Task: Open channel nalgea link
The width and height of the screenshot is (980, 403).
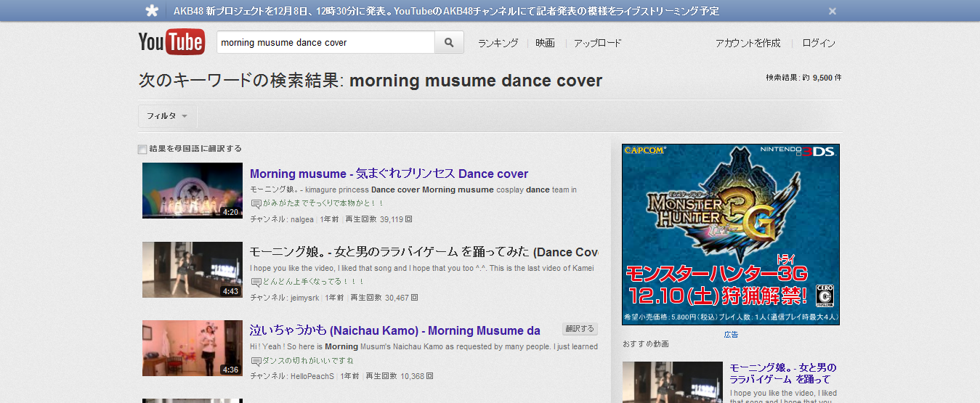Action: [x=301, y=219]
